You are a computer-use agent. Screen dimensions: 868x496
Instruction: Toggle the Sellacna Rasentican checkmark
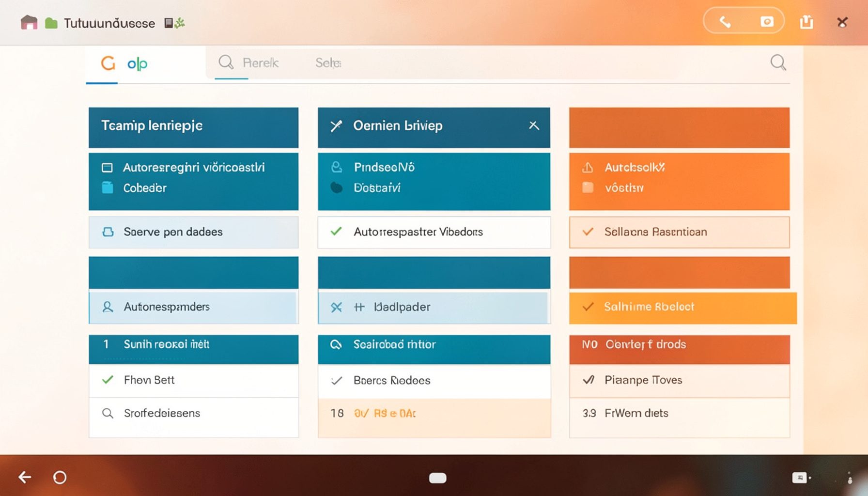[x=588, y=232]
